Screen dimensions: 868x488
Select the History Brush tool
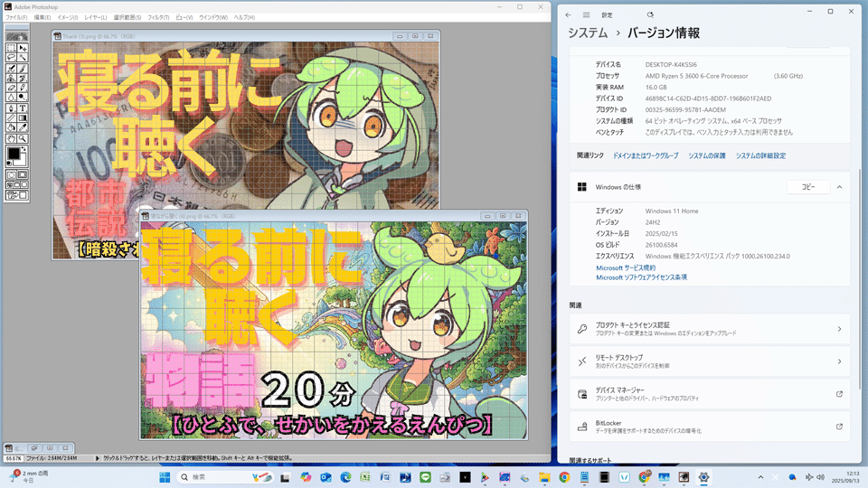click(23, 78)
